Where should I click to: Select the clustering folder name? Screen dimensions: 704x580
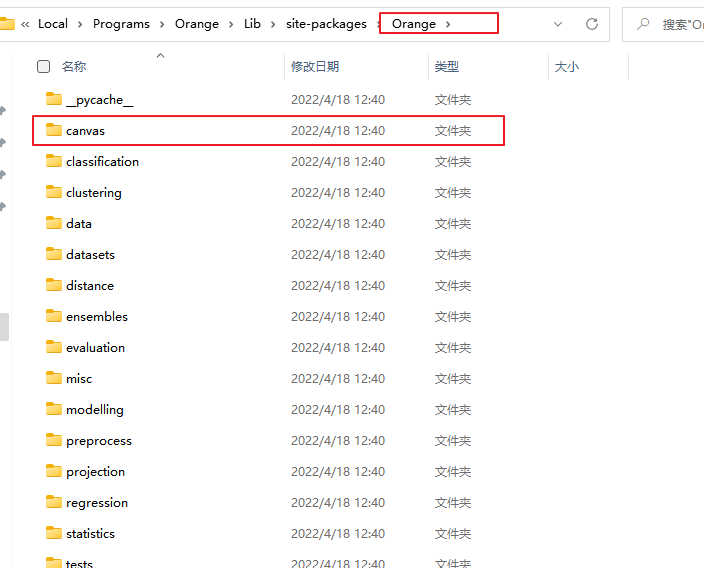[x=93, y=193]
